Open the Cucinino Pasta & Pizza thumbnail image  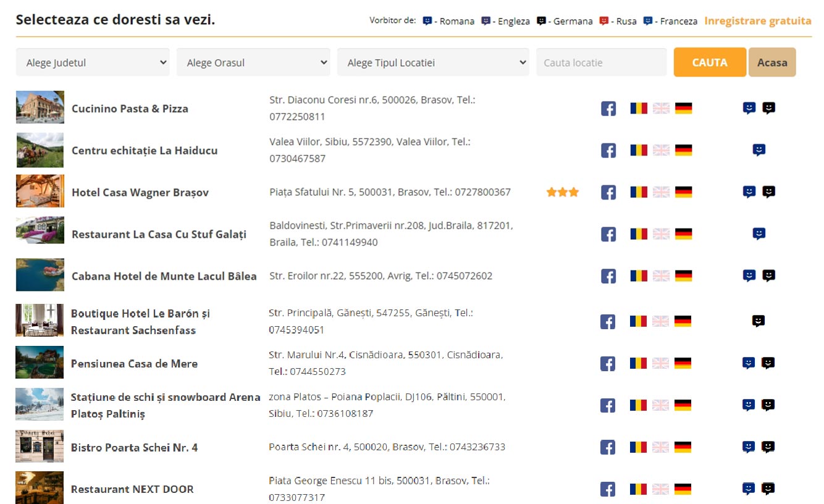click(x=40, y=107)
